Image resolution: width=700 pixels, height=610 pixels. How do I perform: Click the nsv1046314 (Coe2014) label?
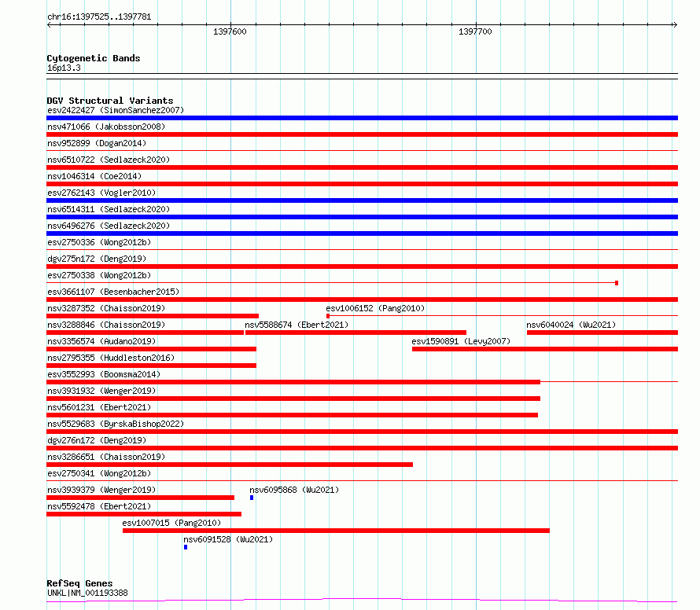(x=94, y=176)
